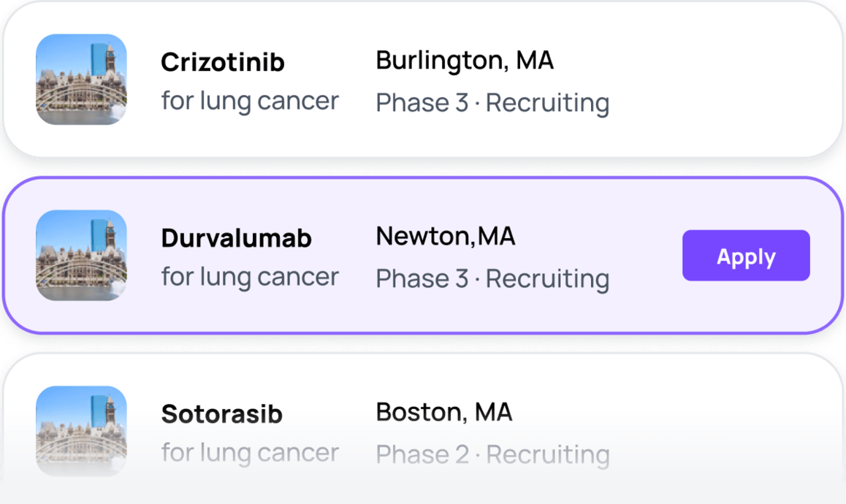Click the Sotorasib trial thumbnail image

tap(81, 431)
